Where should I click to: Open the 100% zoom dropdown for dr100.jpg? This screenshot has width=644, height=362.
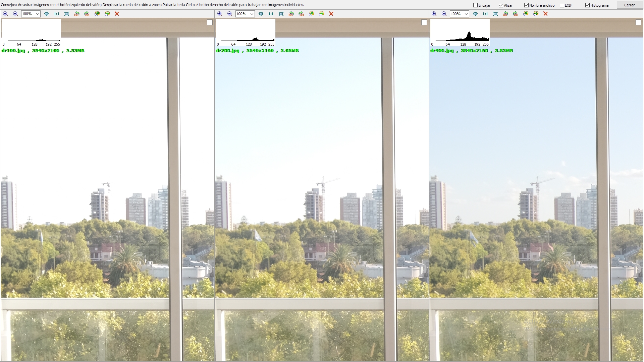pos(38,14)
